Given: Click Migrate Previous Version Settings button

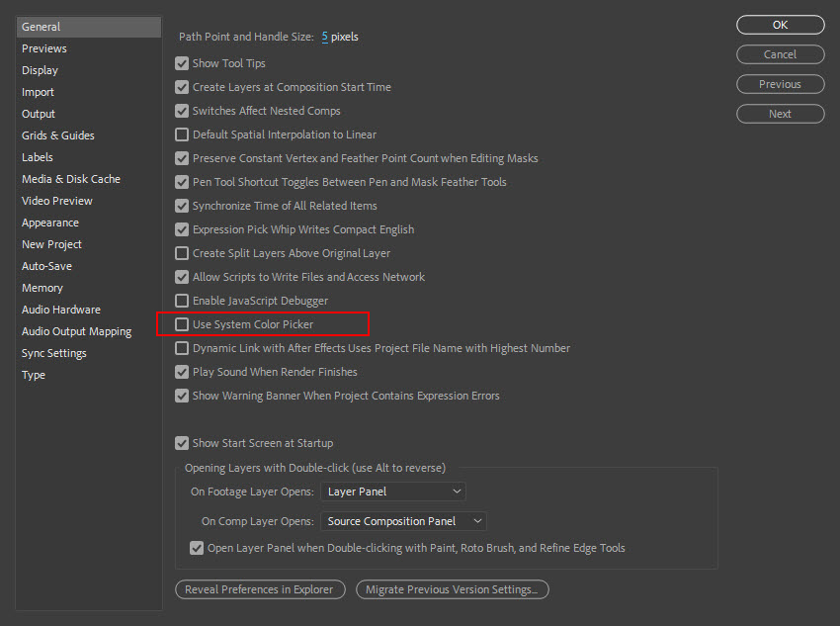Looking at the screenshot, I should pos(452,589).
